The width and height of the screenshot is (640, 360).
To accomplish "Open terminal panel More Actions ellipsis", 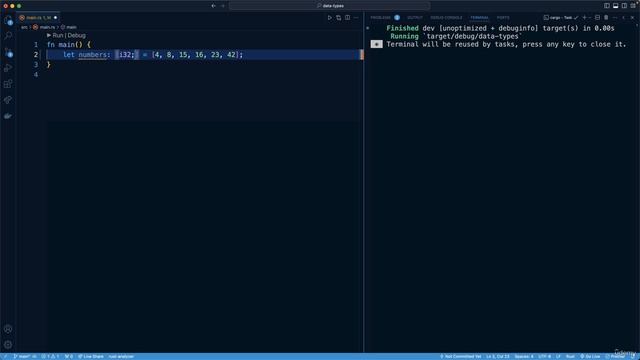I will click(x=615, y=18).
